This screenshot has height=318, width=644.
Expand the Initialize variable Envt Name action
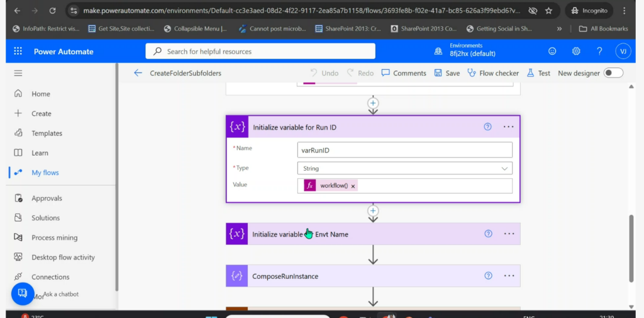(373, 234)
